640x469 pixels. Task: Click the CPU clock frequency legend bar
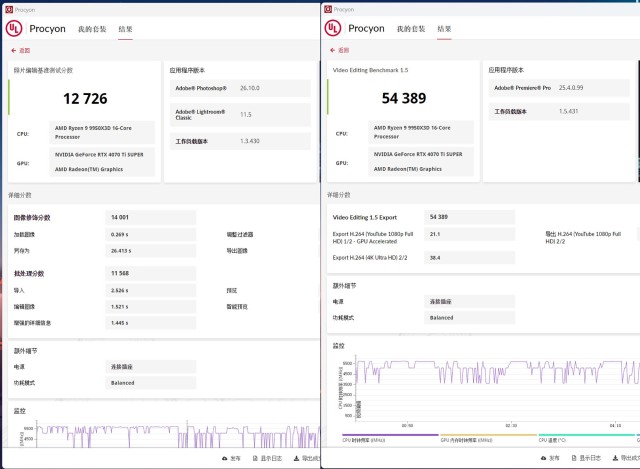pos(390,435)
